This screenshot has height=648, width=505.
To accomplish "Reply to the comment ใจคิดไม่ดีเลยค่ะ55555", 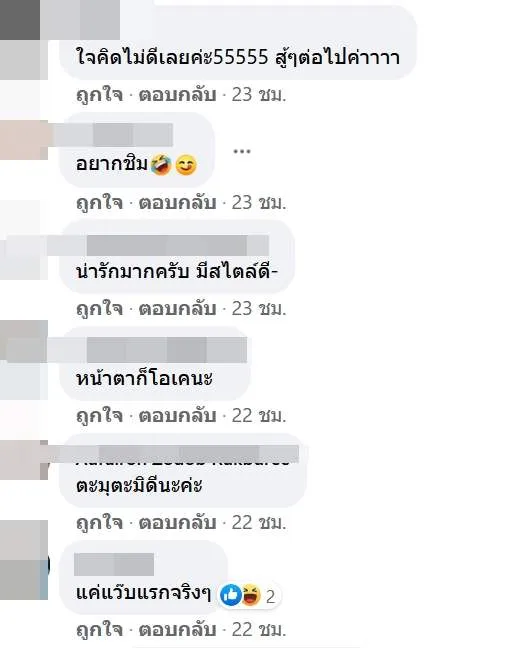I will [177, 95].
